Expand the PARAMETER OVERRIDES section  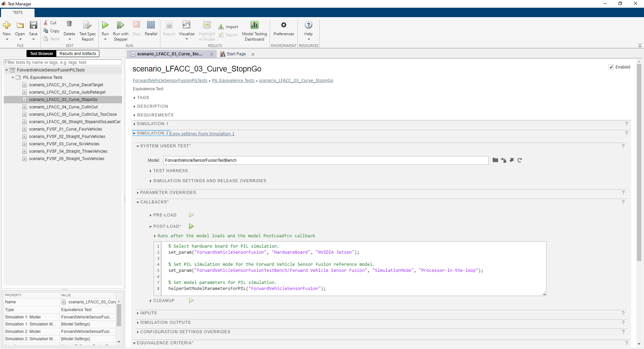click(138, 193)
